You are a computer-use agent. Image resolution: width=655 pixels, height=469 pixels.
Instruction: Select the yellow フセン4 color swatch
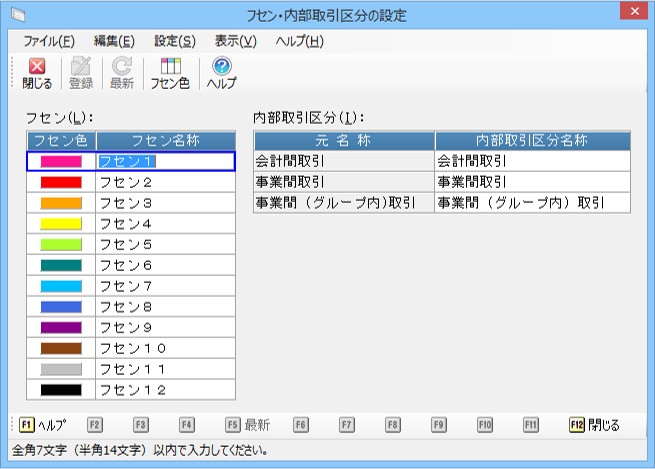pyautogui.click(x=61, y=223)
